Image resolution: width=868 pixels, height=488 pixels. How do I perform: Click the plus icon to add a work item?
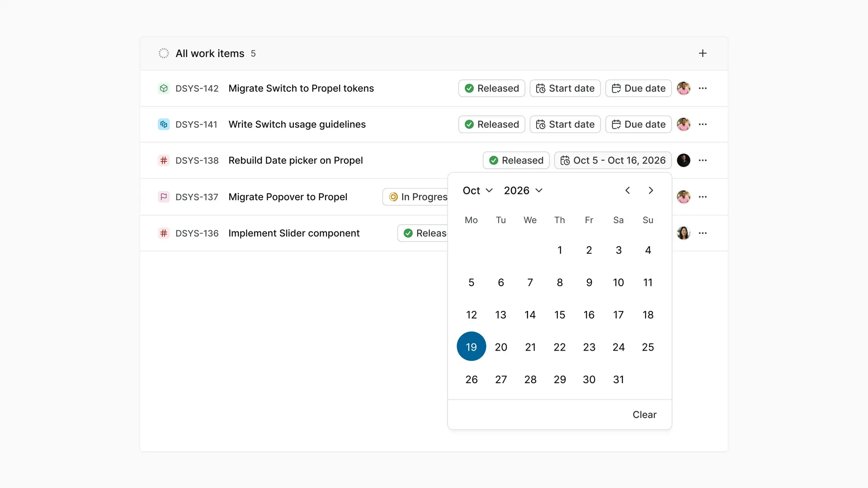[703, 53]
